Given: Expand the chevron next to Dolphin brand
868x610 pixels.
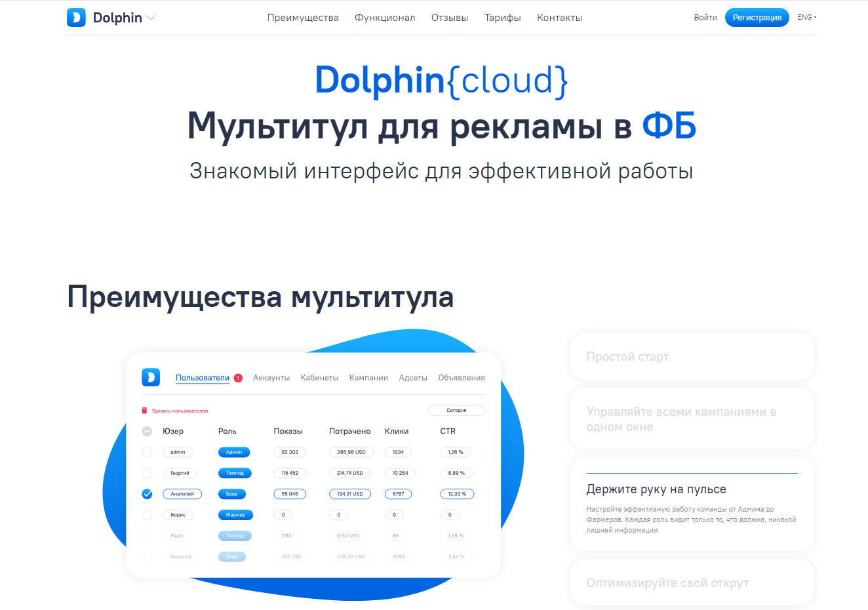Looking at the screenshot, I should pyautogui.click(x=151, y=18).
